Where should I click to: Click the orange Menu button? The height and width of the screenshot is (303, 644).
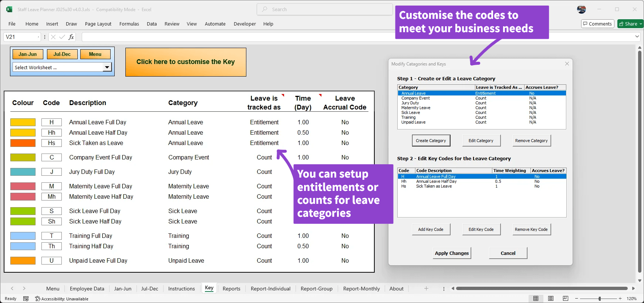click(95, 54)
